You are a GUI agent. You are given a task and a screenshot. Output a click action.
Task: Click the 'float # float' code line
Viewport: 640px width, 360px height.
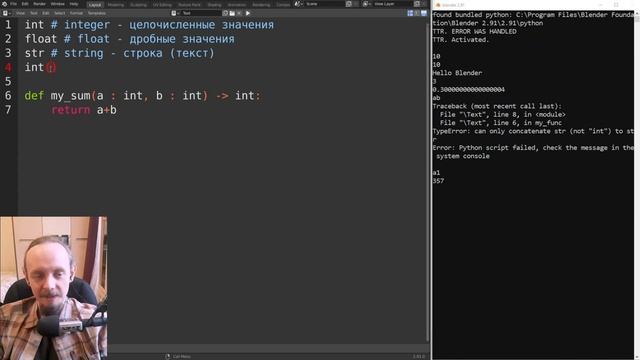pos(129,39)
